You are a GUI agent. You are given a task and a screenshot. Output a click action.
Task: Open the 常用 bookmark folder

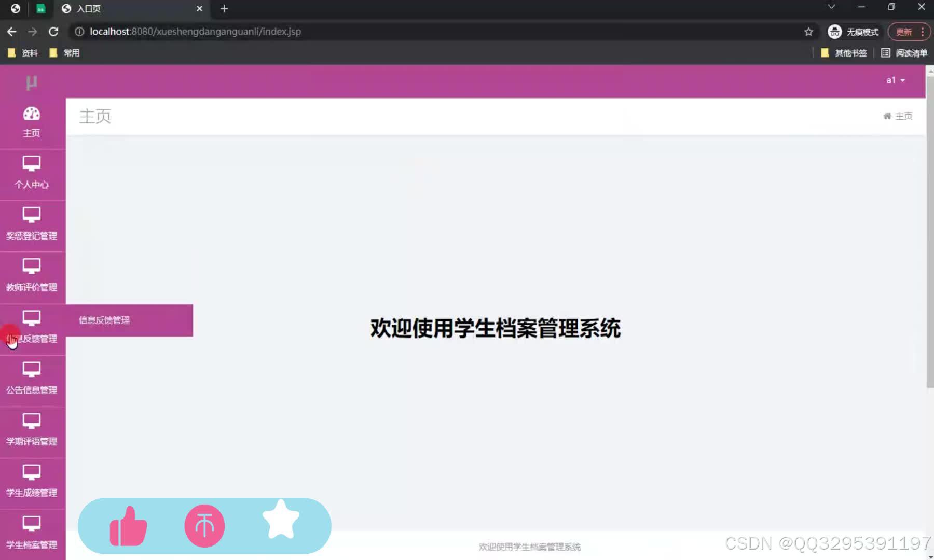(x=64, y=53)
